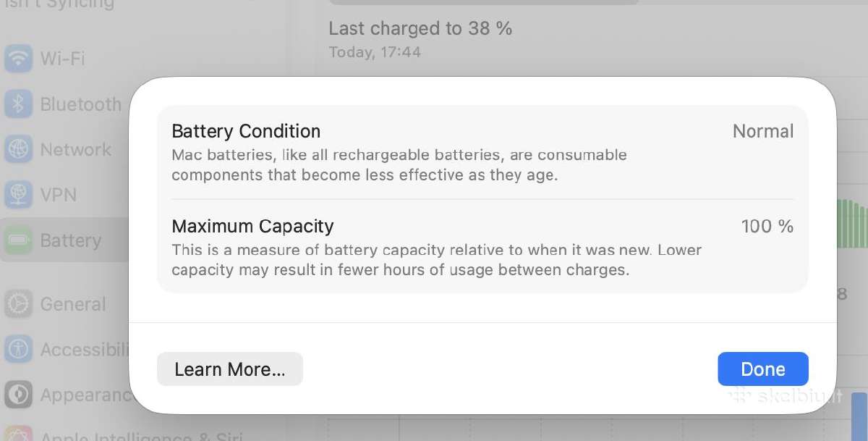Dismiss the dialog with the Done button

coord(762,369)
